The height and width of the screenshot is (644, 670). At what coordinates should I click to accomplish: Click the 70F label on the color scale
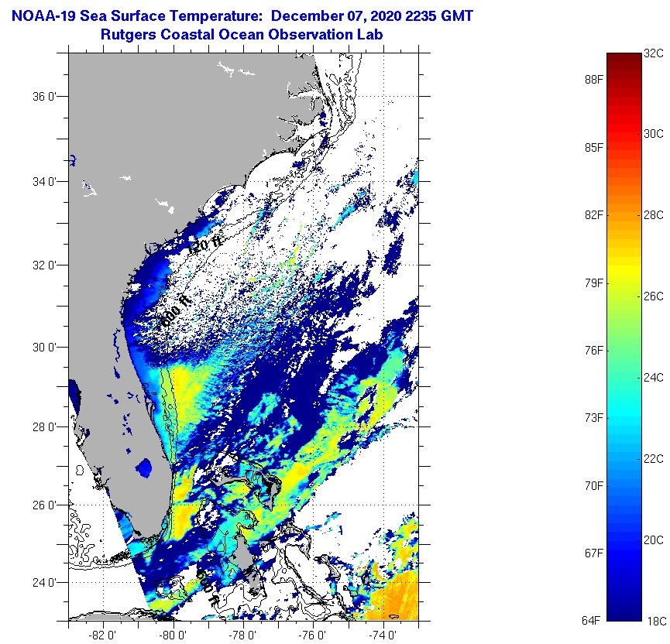click(594, 485)
